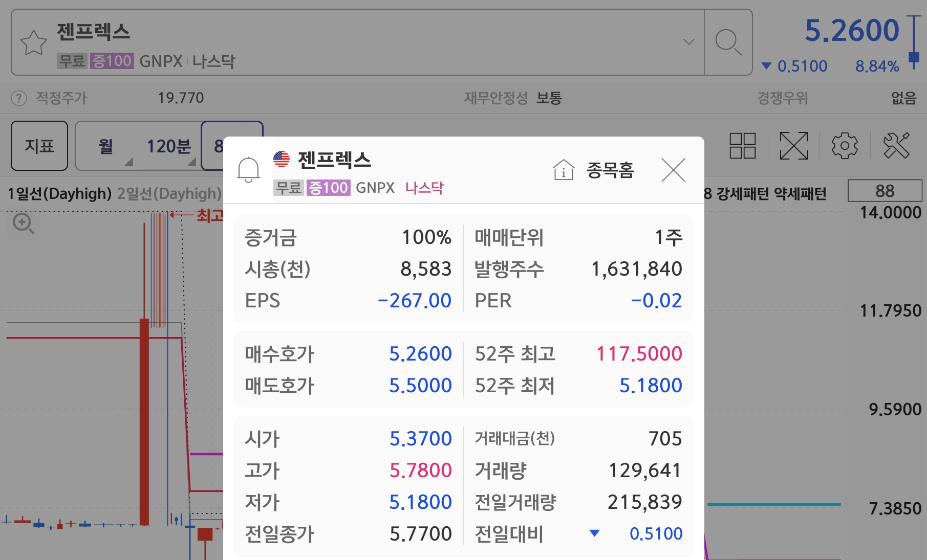Click 52주 최고 value 117.5000
Screen dimensions: 927x560
639,353
